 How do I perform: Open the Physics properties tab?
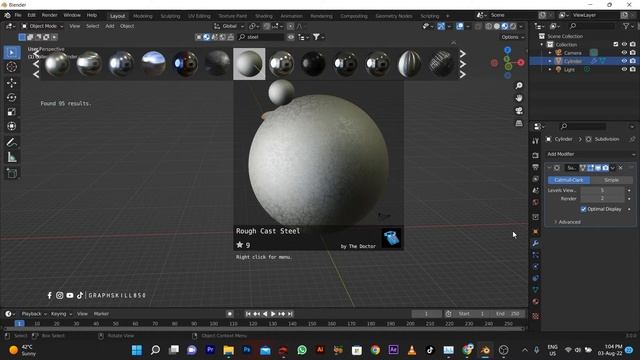pyautogui.click(x=536, y=267)
